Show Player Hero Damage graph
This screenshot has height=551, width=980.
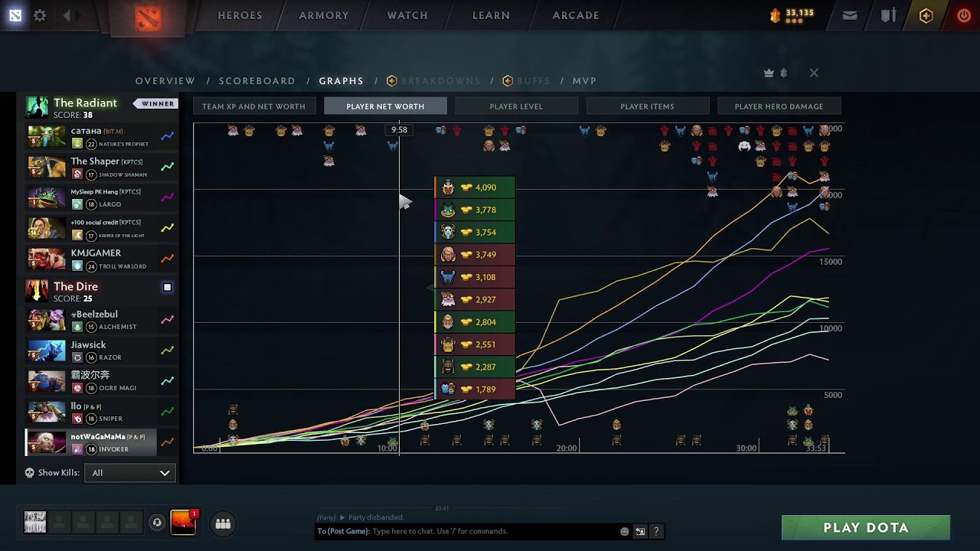[x=779, y=106]
